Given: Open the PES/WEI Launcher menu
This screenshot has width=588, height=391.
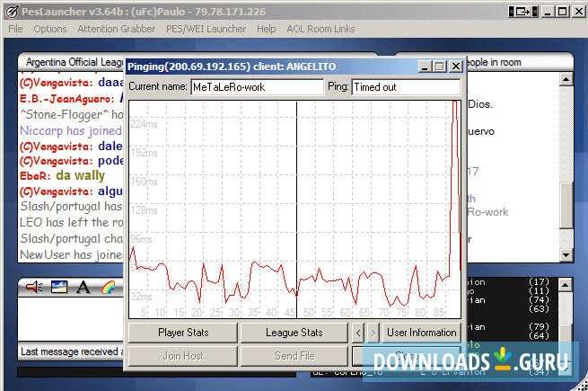Looking at the screenshot, I should point(206,29).
